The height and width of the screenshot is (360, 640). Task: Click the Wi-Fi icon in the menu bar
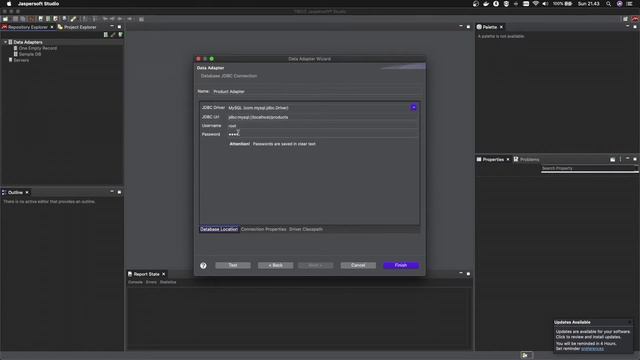(536, 4)
